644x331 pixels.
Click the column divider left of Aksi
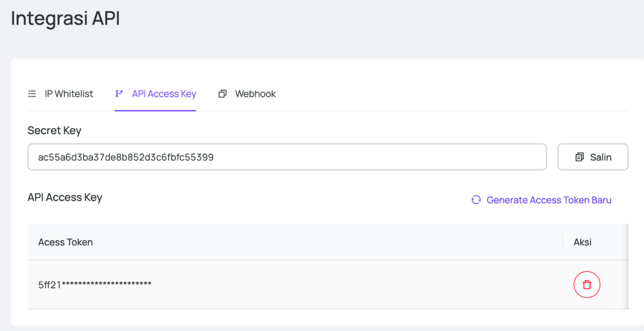point(562,242)
